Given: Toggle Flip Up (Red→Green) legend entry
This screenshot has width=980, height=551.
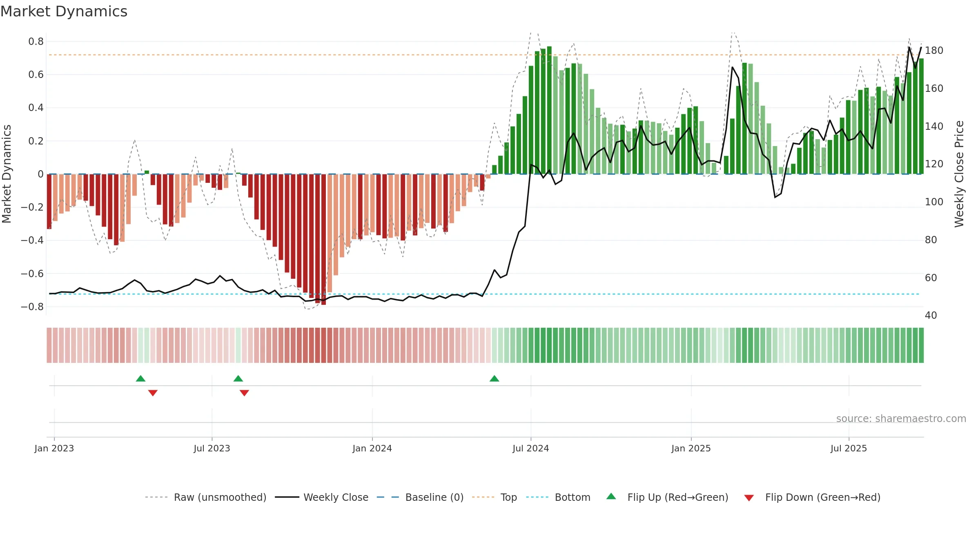Looking at the screenshot, I should [667, 497].
